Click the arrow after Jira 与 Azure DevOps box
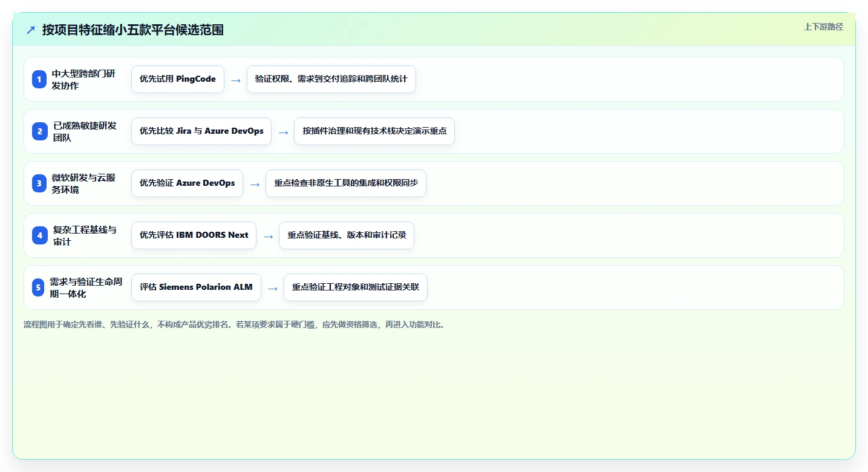Viewport: 868px width, 472px height. [x=283, y=132]
